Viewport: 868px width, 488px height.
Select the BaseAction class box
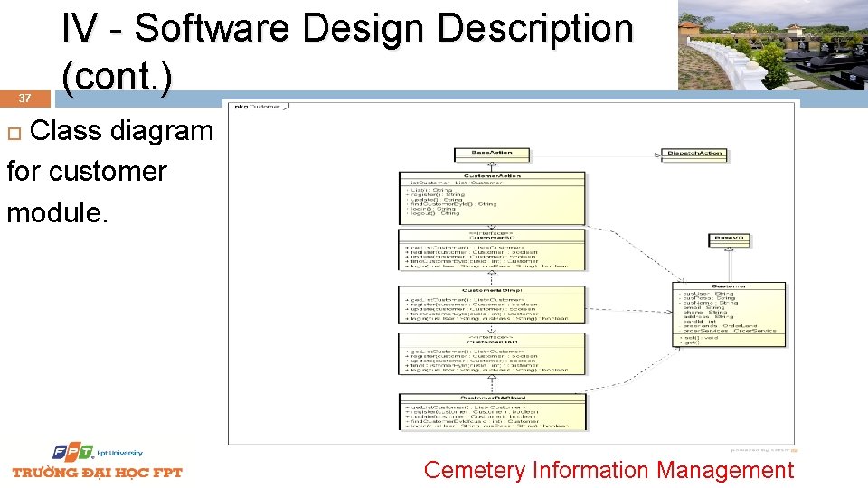click(492, 155)
